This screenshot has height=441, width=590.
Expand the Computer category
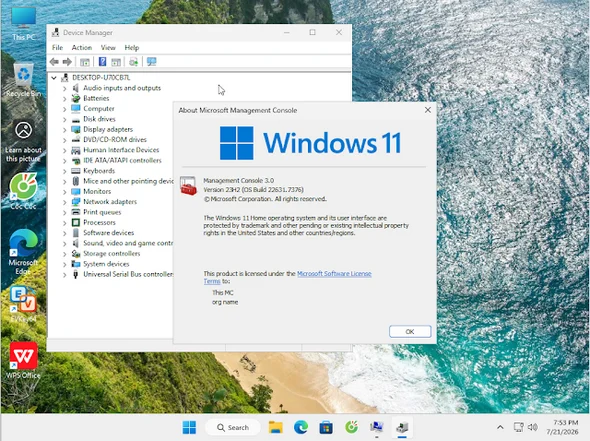point(64,109)
